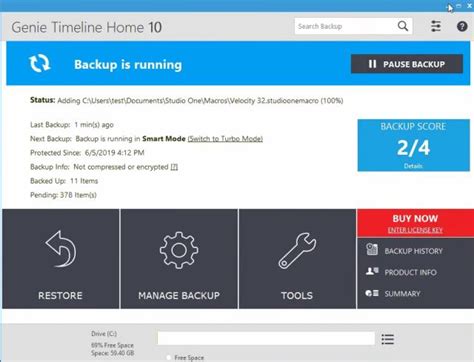This screenshot has width=474, height=362.
Task: Open the preferences sliders icon
Action: click(436, 26)
